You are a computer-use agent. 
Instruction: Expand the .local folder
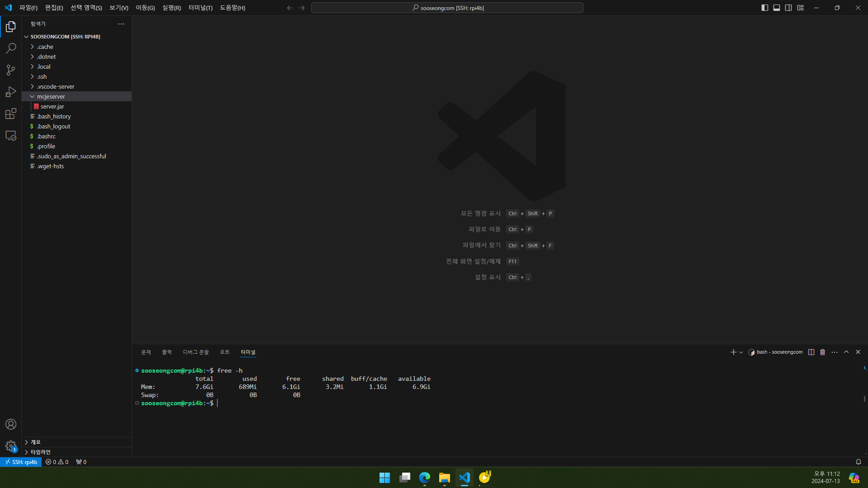[x=76, y=66]
